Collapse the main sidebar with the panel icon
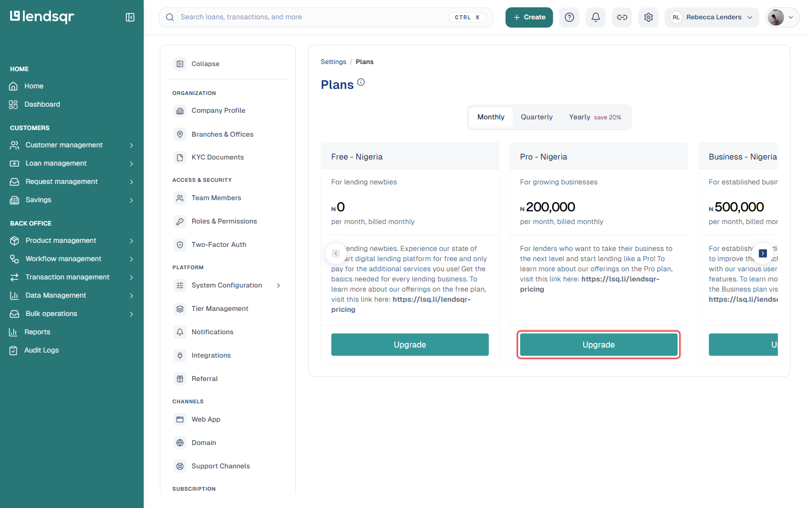812x508 pixels. pos(130,17)
